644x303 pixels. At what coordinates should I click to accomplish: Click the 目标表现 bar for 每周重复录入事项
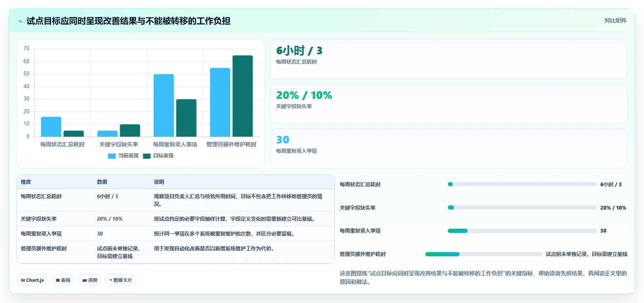pyautogui.click(x=186, y=118)
